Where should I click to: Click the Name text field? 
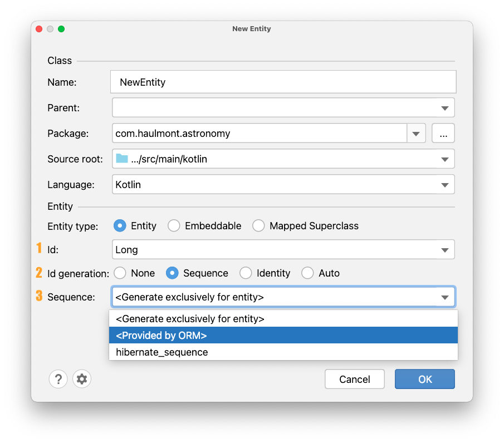283,82
